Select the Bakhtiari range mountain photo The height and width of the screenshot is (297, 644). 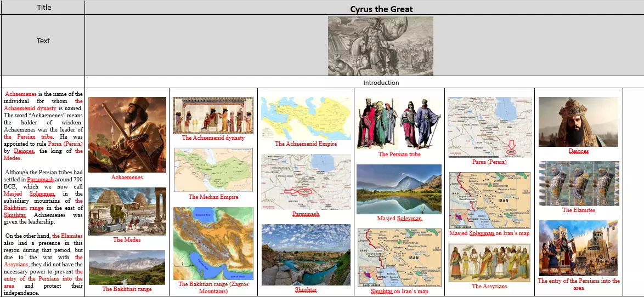[x=127, y=267]
